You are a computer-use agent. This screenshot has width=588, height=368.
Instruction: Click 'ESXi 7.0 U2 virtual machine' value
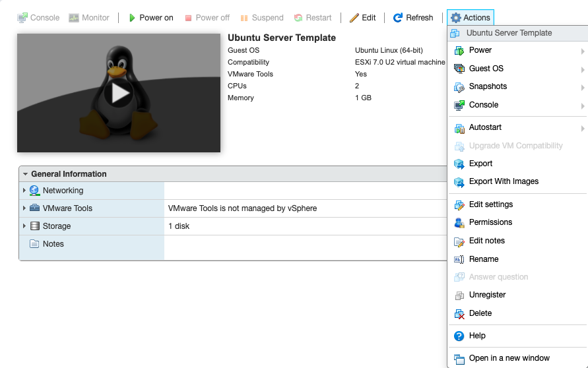tap(400, 62)
